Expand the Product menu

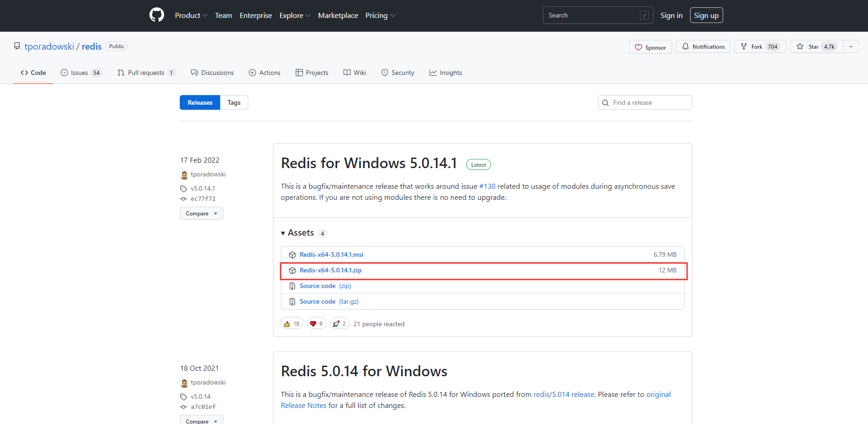click(x=191, y=16)
